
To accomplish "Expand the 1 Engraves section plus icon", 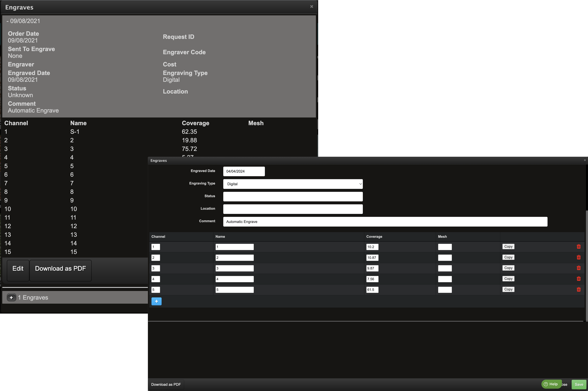I will (11, 297).
